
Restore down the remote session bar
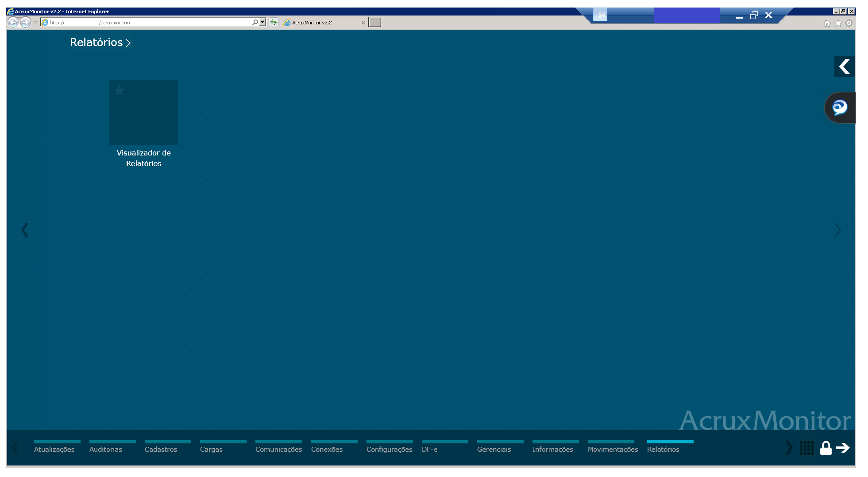(754, 15)
